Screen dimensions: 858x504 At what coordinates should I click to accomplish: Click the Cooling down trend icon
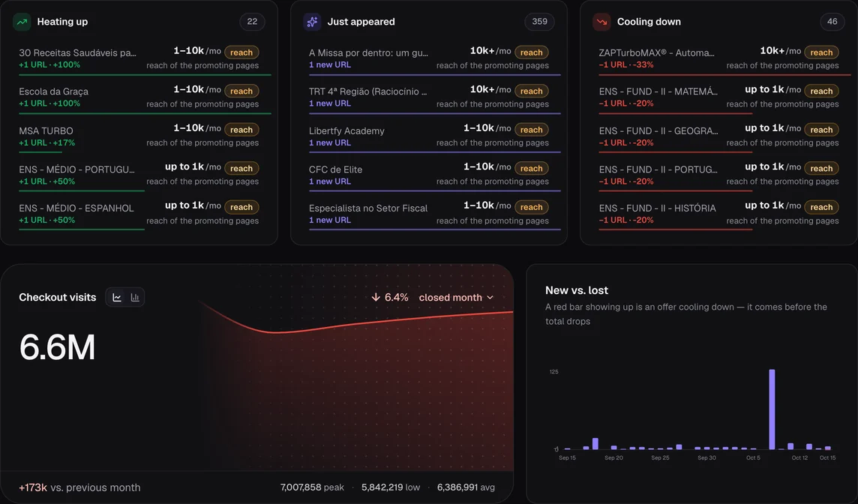pyautogui.click(x=602, y=22)
